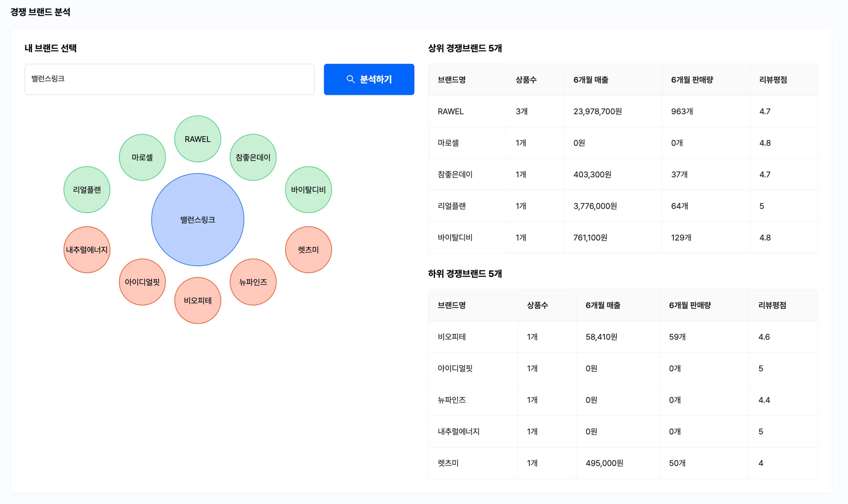Screen dimensions: 848x504
Task: Click the green RAWEL bubble
Action: coord(198,139)
